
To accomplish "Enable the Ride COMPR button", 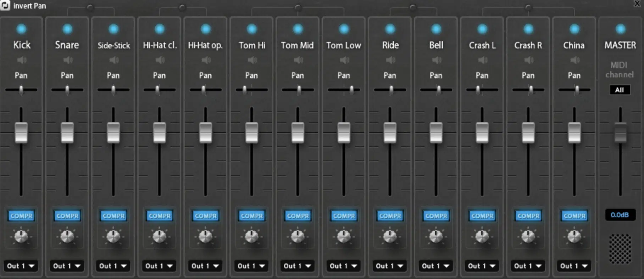I will (390, 216).
